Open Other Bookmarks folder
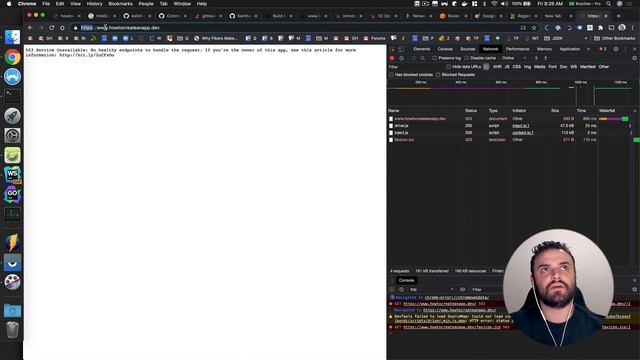 (x=615, y=38)
